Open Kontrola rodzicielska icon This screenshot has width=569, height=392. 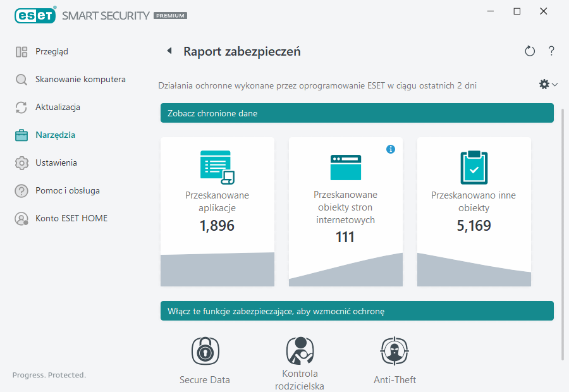[299, 351]
